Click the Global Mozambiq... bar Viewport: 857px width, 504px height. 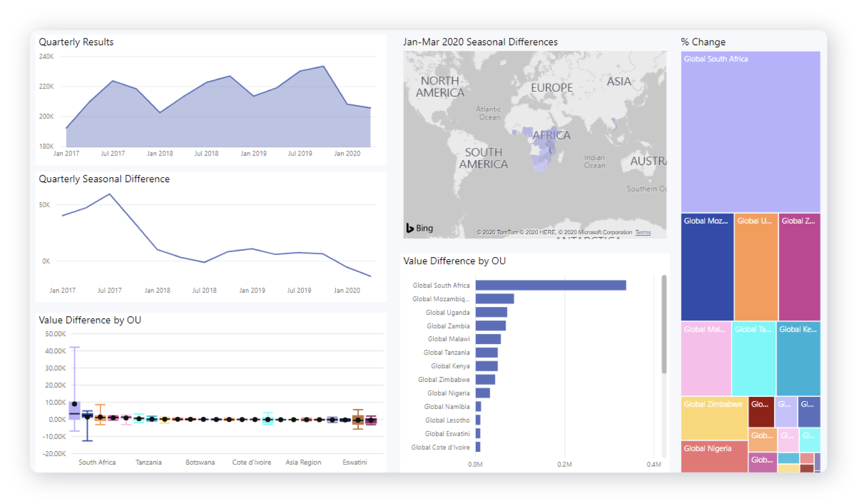pos(494,299)
